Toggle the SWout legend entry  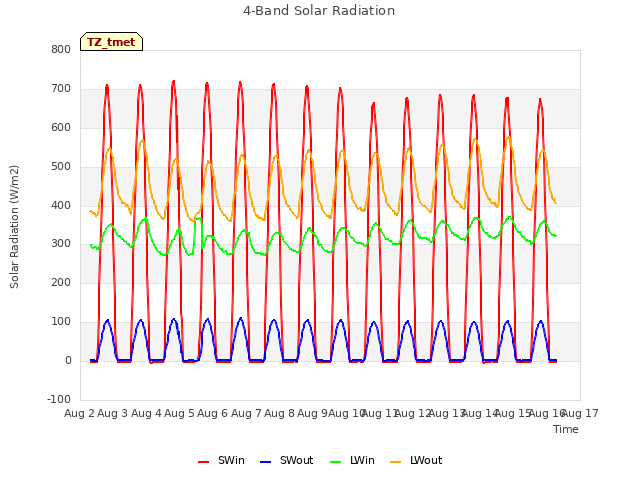(x=287, y=460)
